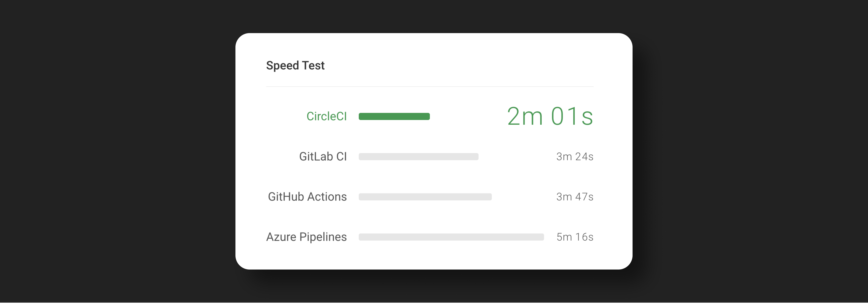Viewport: 868px width, 305px height.
Task: Click the divider line under Speed Test
Action: pos(430,87)
